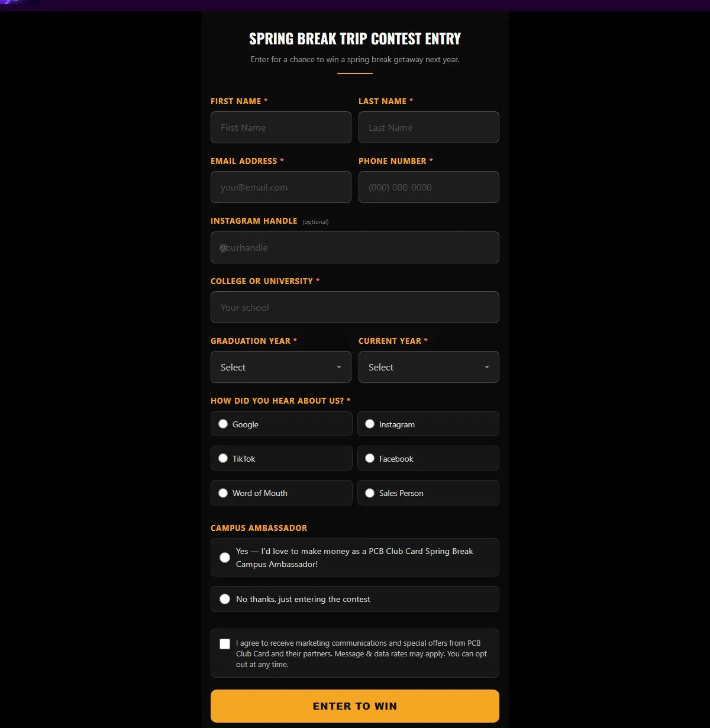The image size is (710, 728).
Task: Submit with the Enter to Win button
Action: click(x=355, y=706)
